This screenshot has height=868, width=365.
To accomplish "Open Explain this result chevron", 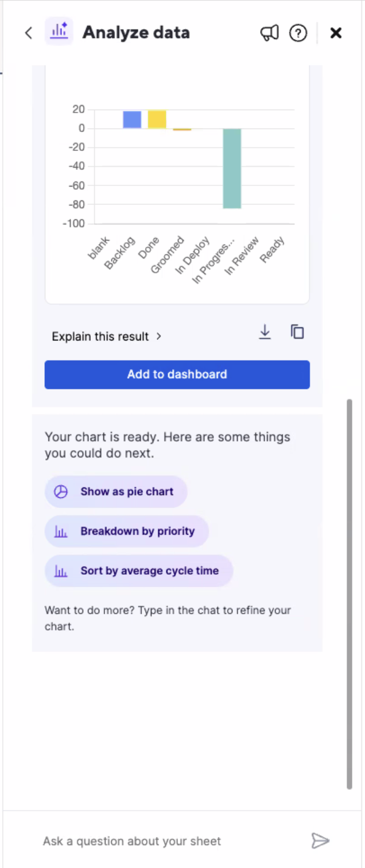I will pos(158,336).
